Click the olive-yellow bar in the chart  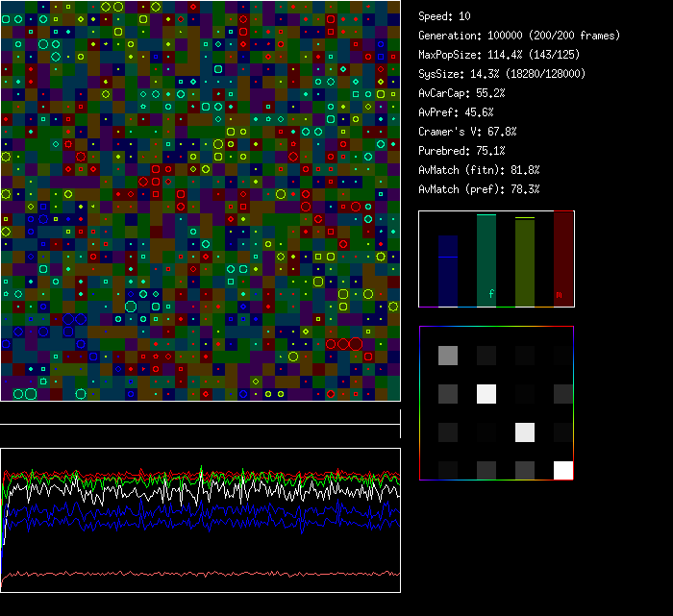pyautogui.click(x=524, y=261)
